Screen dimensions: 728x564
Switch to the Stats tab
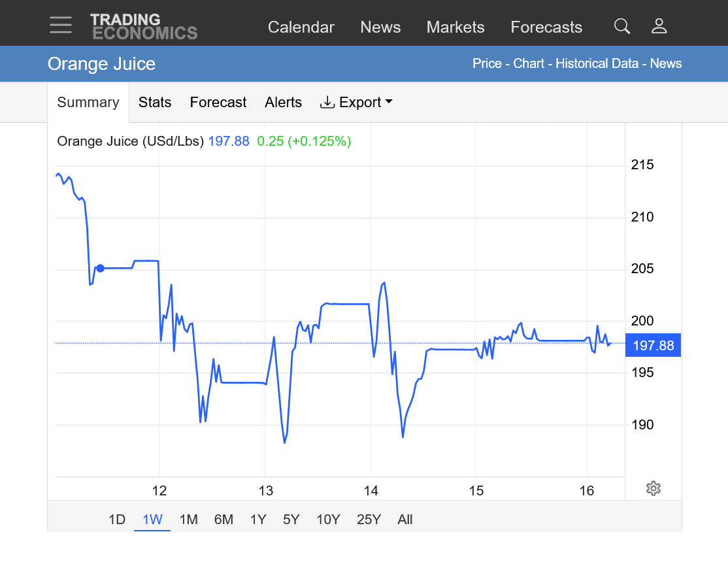155,103
